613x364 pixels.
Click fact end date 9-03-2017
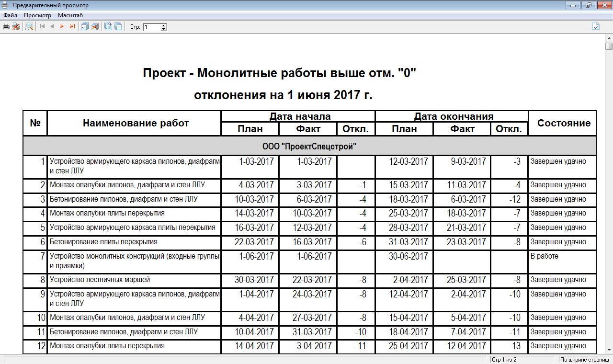point(468,161)
